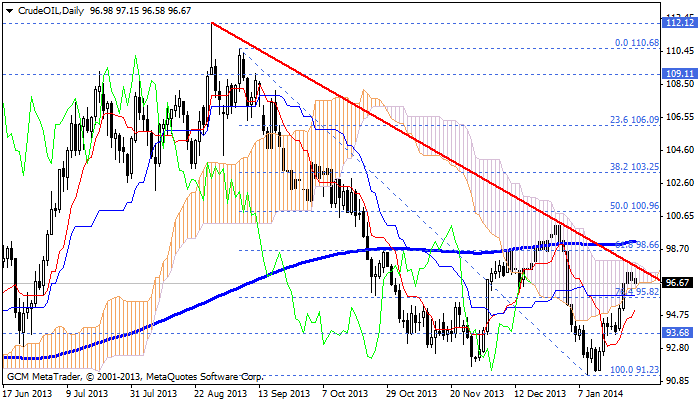Select the 100.0 91.23 Fibonacci level label
Image resolution: width=700 pixels, height=402 pixels.
click(635, 370)
